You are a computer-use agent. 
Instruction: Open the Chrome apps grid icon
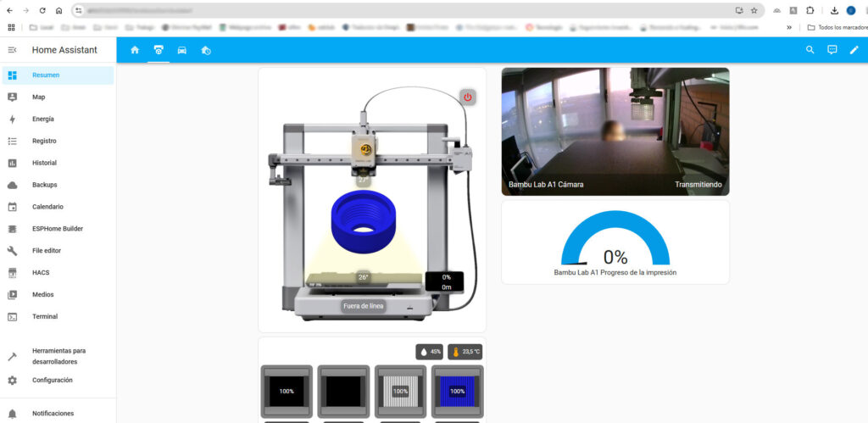coord(10,27)
